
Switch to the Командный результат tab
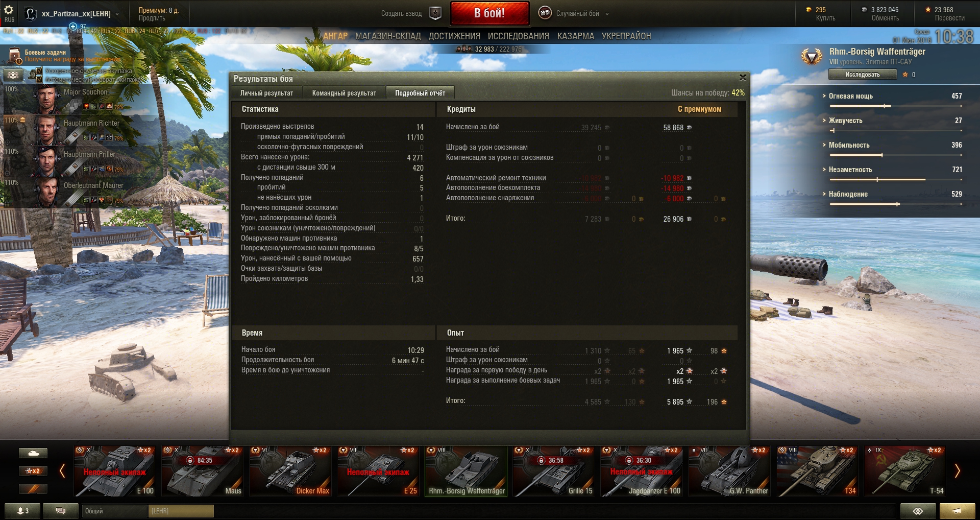click(x=344, y=93)
